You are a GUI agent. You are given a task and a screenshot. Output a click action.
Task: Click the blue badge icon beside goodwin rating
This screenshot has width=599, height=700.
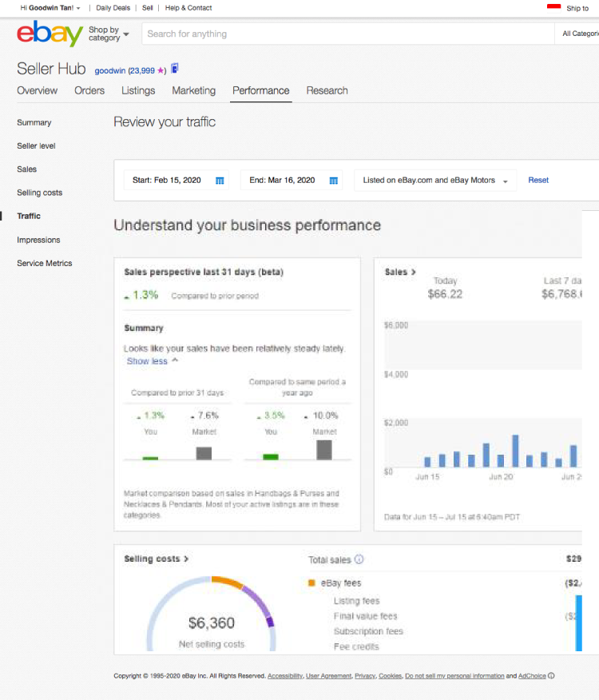(175, 68)
